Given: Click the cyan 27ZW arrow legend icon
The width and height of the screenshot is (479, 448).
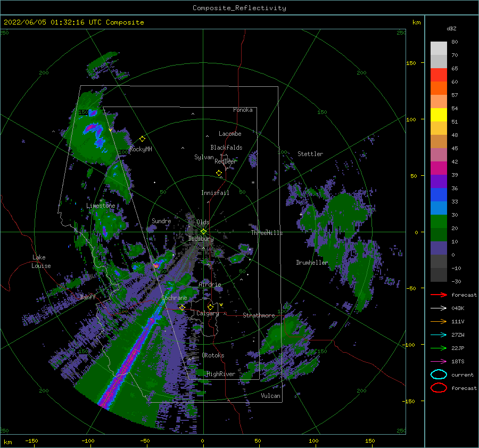Looking at the screenshot, I should click(439, 335).
